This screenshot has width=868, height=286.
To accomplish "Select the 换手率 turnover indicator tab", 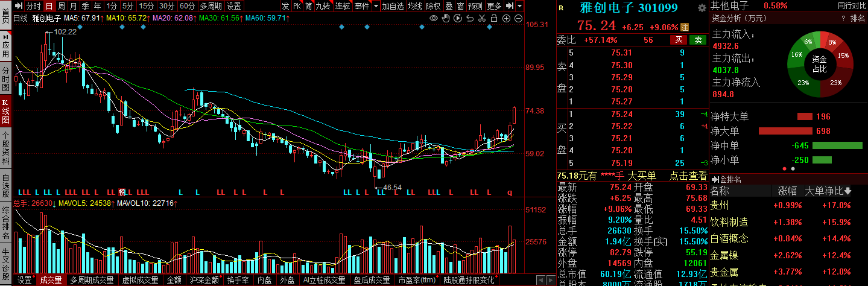I will 239,280.
